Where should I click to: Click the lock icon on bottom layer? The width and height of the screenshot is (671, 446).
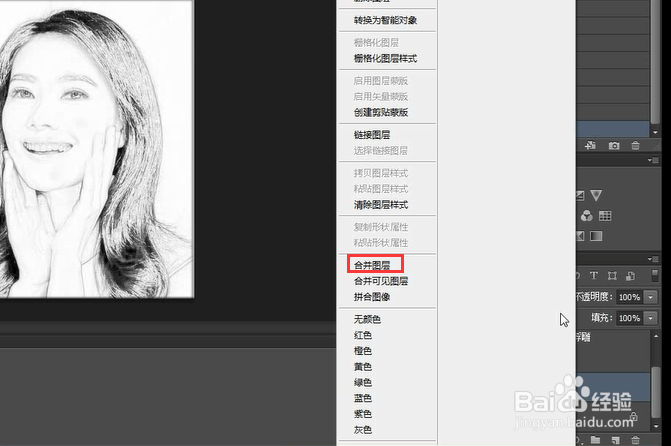(634, 416)
